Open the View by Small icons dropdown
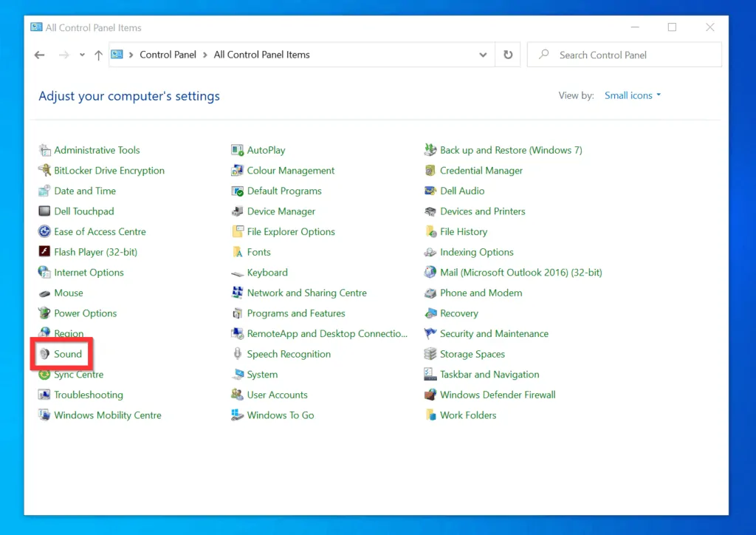Viewport: 756px width, 535px height. (x=632, y=95)
